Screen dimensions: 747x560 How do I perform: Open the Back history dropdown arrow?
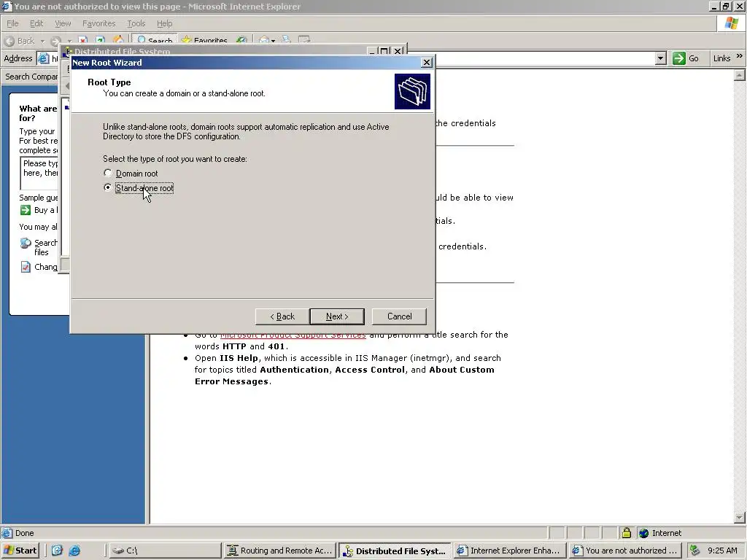click(42, 41)
